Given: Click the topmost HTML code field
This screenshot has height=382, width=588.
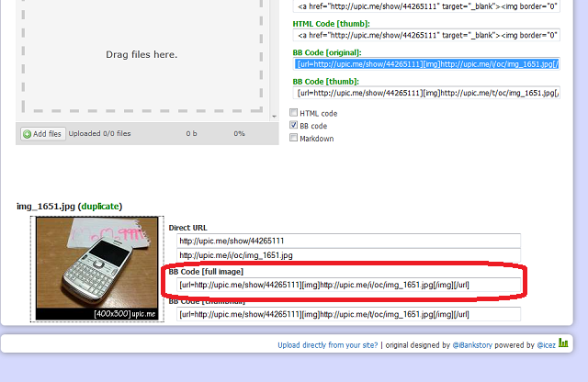Looking at the screenshot, I should tap(426, 6).
